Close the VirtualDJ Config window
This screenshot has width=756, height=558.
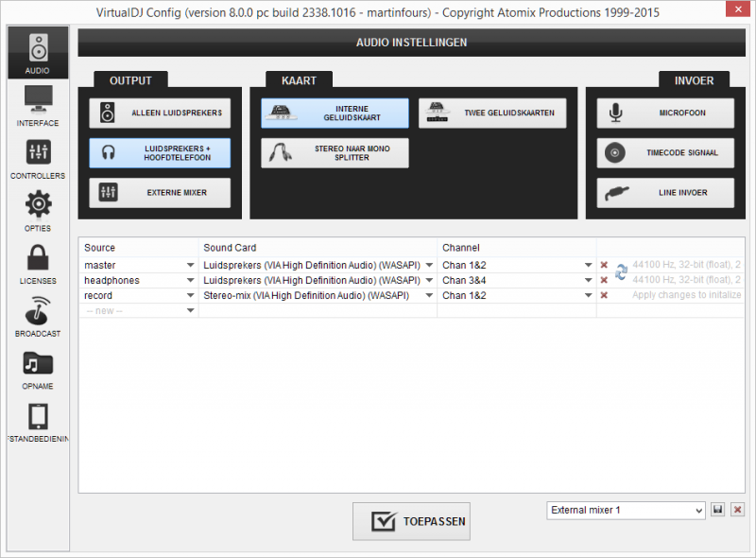[x=738, y=9]
